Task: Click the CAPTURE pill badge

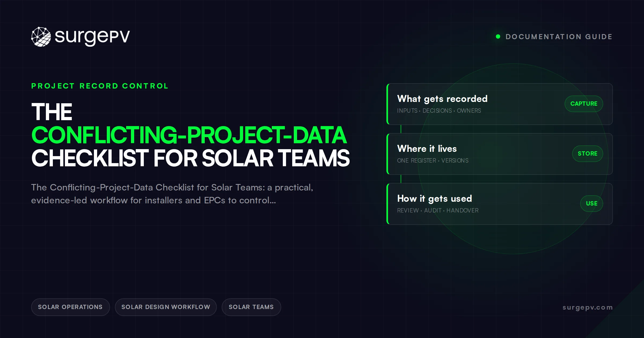Action: point(584,104)
